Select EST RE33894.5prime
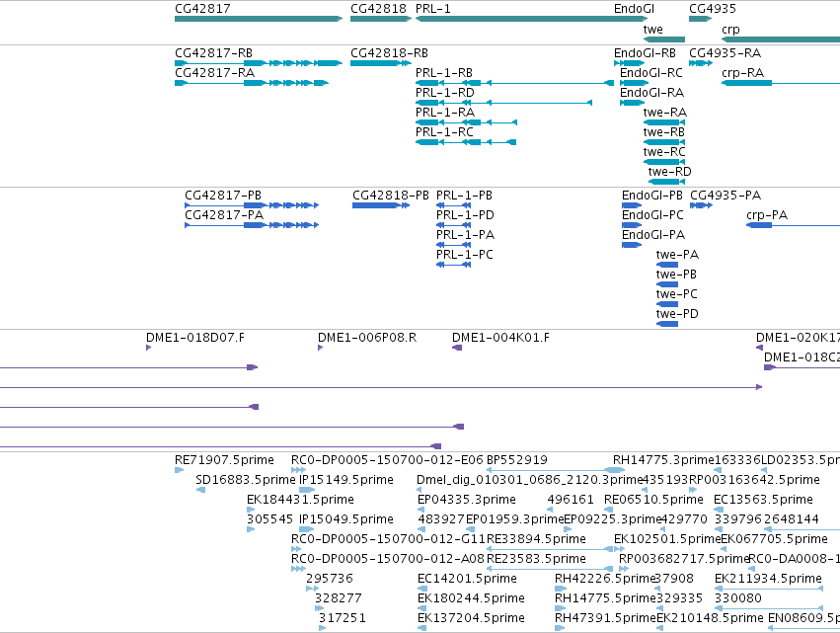This screenshot has width=840, height=633. click(550, 549)
